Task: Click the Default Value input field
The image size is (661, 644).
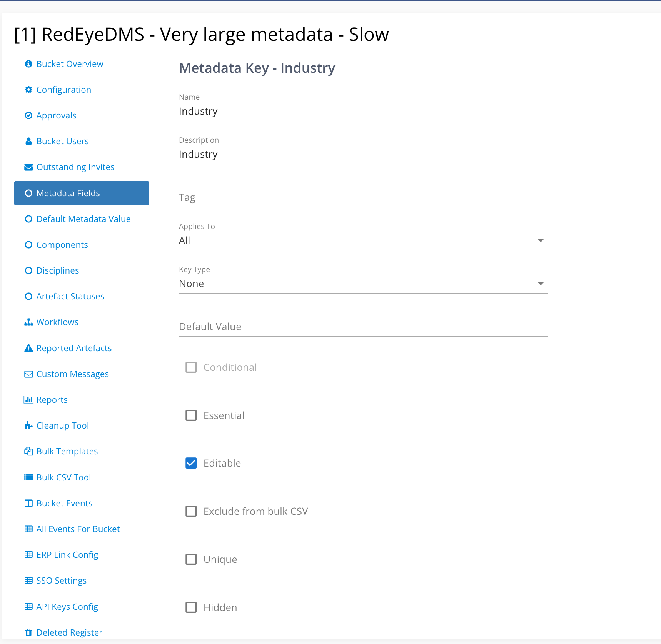Action: point(363,327)
